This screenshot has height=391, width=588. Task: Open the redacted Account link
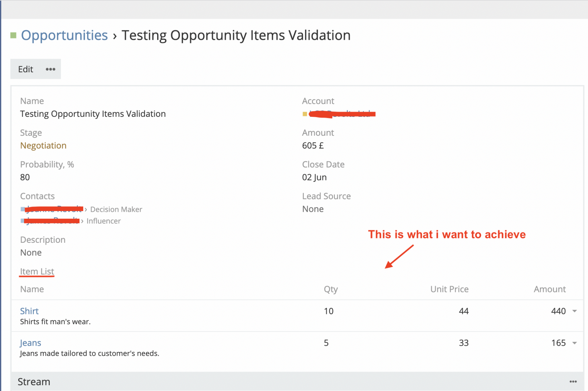pyautogui.click(x=342, y=114)
